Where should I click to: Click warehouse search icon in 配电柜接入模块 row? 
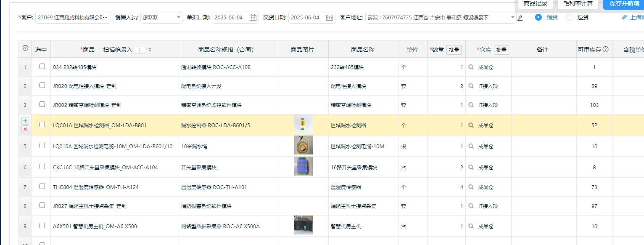[x=471, y=86]
